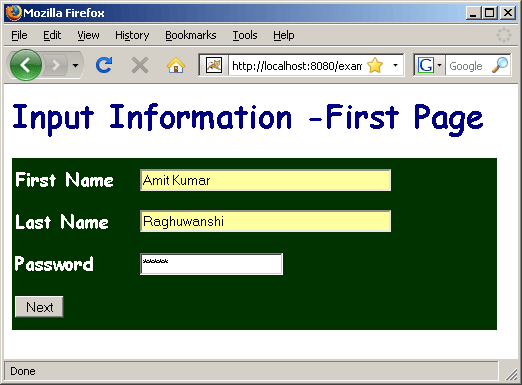Expand the back/forward history dropdown arrow

[76, 65]
